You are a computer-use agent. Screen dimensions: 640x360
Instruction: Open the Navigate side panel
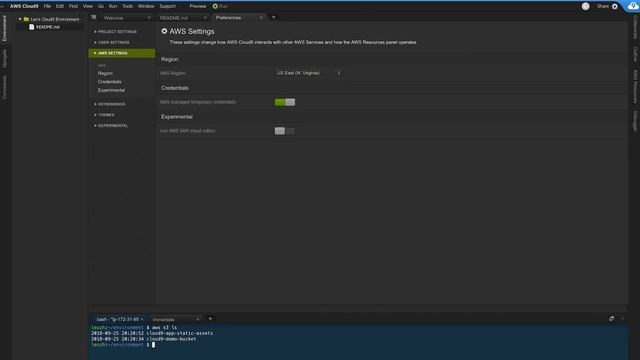(x=4, y=58)
